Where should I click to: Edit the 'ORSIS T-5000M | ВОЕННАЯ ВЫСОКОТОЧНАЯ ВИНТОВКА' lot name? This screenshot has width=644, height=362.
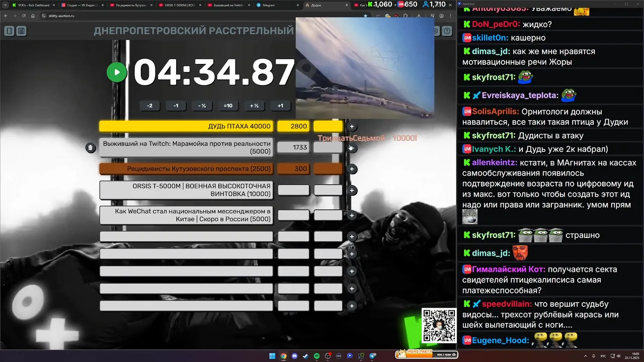(x=186, y=190)
